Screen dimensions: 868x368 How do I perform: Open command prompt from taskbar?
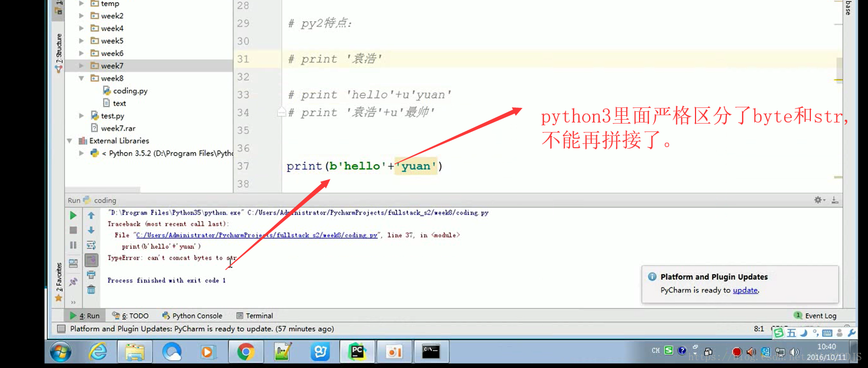click(431, 352)
